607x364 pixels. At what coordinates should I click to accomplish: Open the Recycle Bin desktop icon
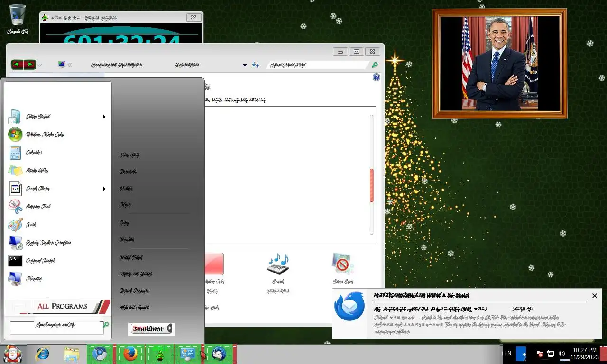[18, 19]
